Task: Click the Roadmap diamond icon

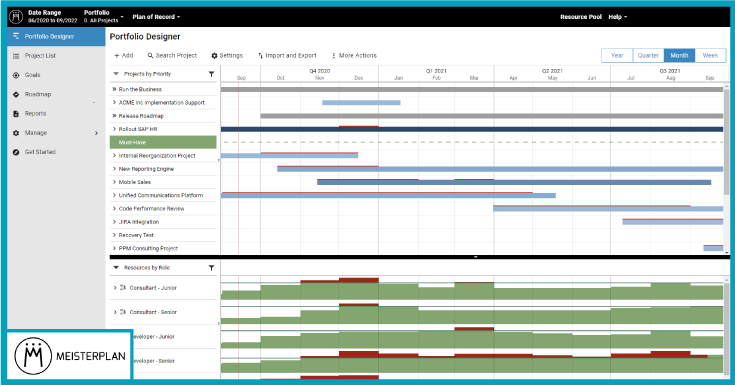Action: tap(16, 94)
